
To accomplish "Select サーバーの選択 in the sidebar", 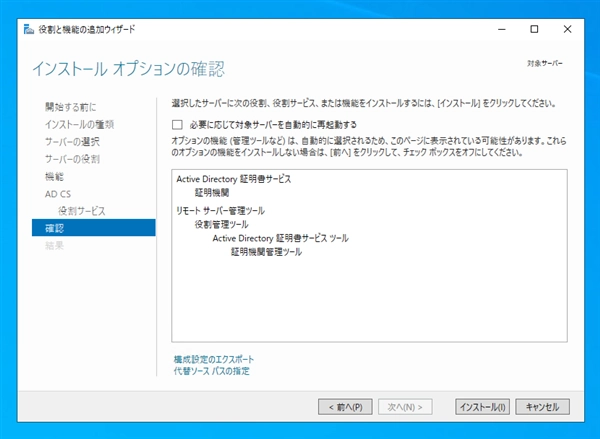I will coord(72,142).
